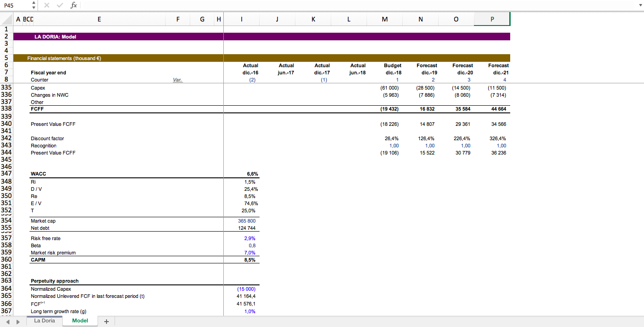Click the Name Box showing P45
The image size is (644, 327).
(15, 5)
